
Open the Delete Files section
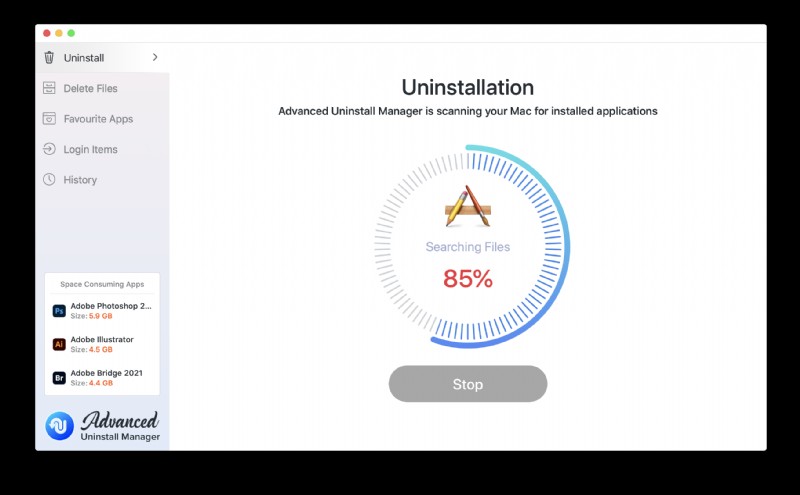click(91, 88)
